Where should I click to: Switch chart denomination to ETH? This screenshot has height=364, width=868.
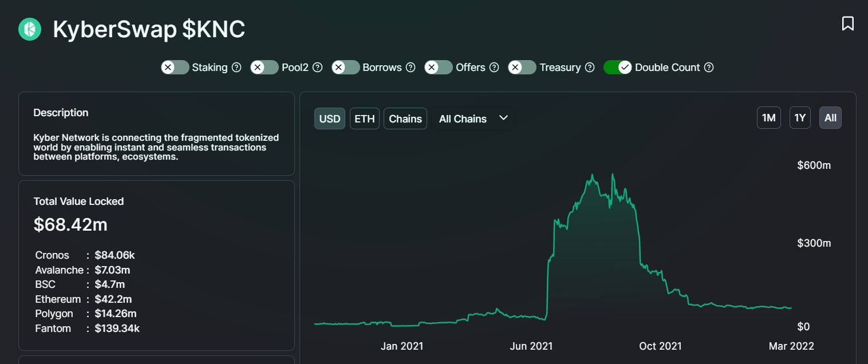coord(364,118)
